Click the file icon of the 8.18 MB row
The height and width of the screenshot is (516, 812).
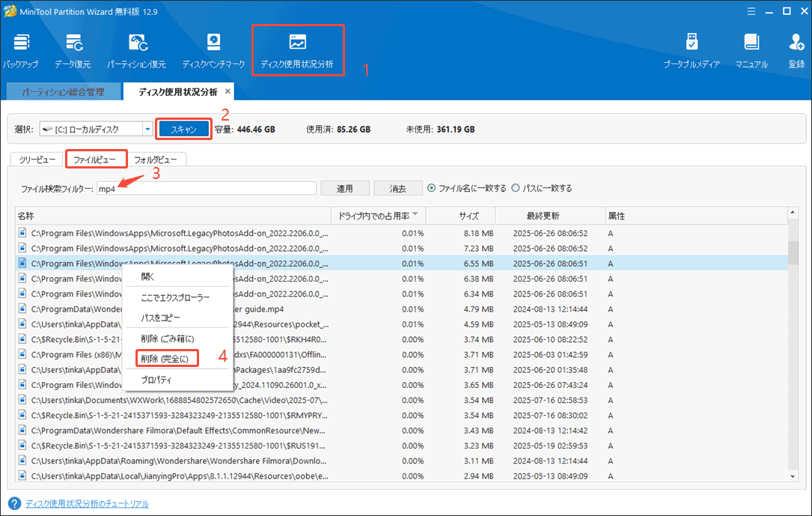(x=22, y=233)
